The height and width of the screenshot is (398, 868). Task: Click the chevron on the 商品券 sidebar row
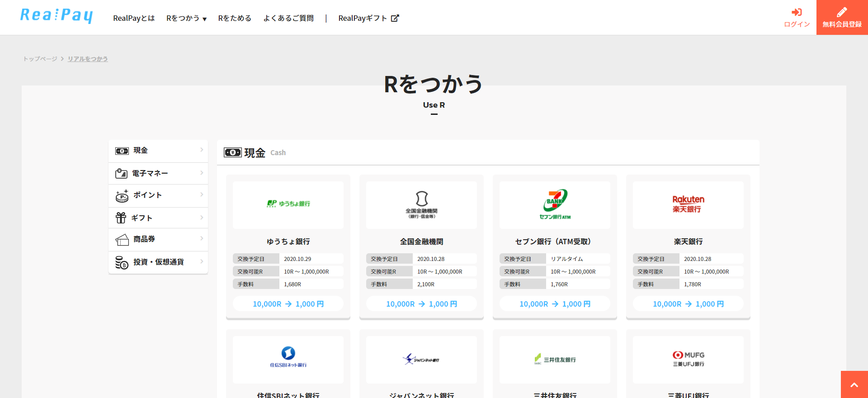tap(202, 238)
